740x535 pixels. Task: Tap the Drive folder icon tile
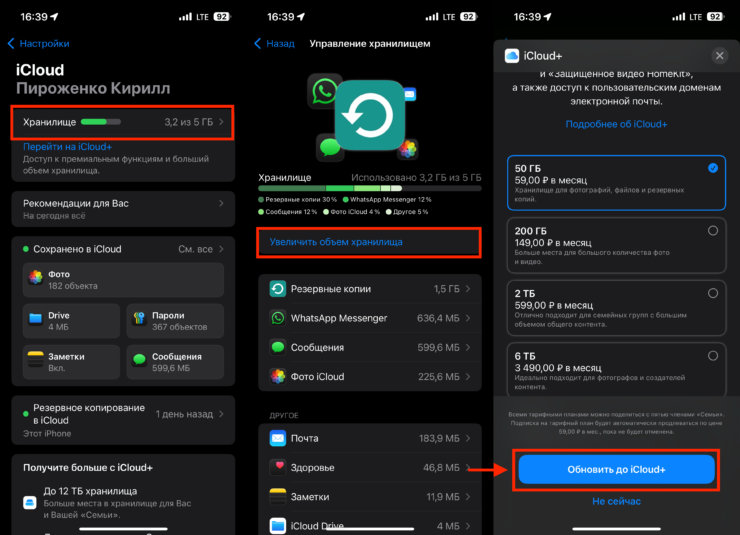35,318
